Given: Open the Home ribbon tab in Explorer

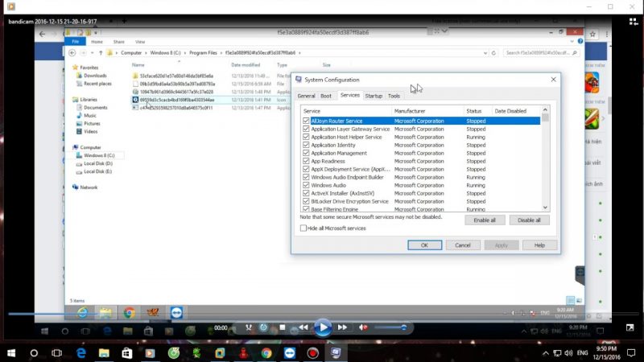Looking at the screenshot, I should (x=97, y=42).
